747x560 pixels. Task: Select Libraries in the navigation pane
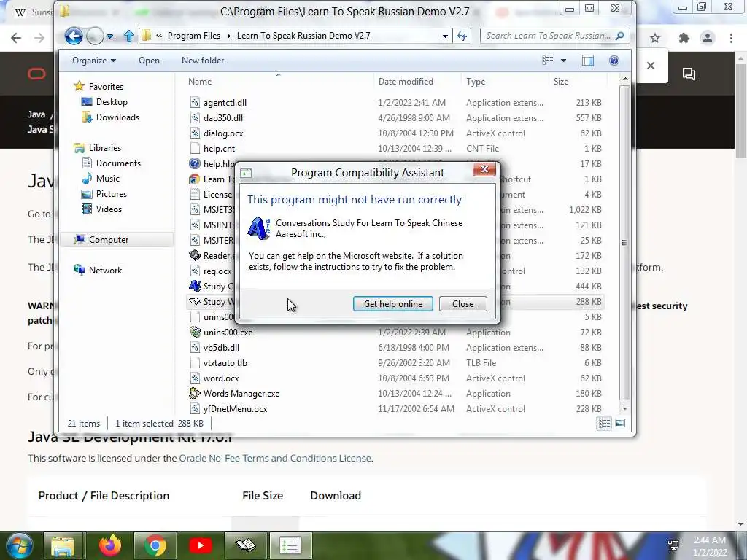click(98, 147)
